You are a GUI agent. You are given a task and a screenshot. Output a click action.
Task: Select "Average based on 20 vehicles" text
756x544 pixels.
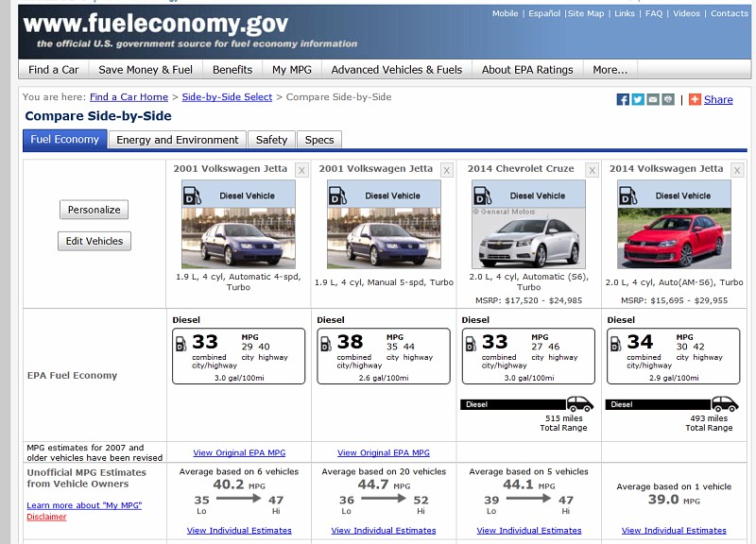pos(384,471)
